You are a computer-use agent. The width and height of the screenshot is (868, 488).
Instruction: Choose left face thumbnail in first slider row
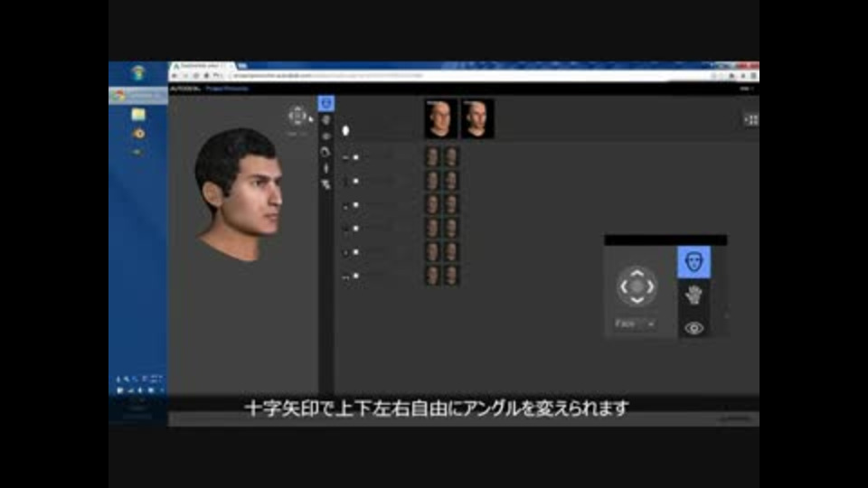[x=432, y=157]
